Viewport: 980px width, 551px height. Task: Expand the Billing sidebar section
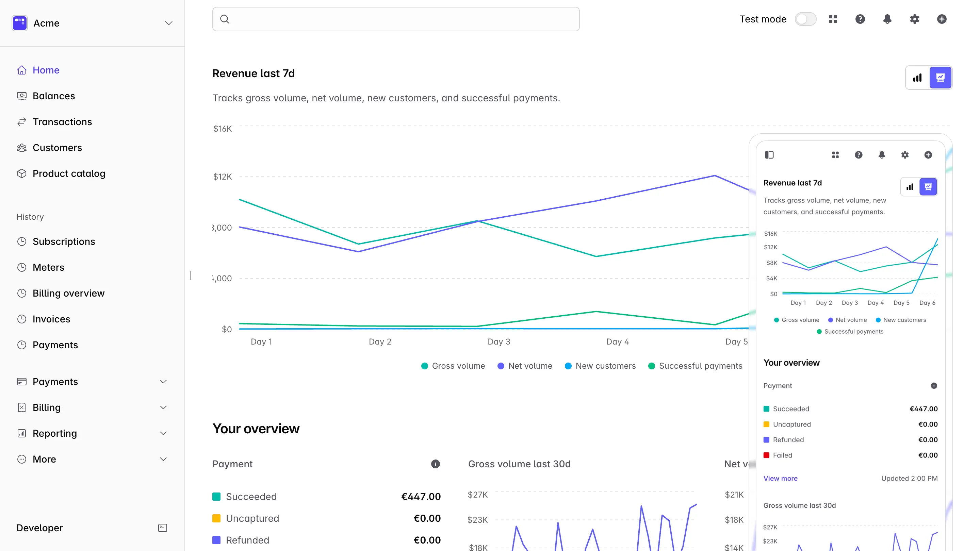(x=163, y=407)
